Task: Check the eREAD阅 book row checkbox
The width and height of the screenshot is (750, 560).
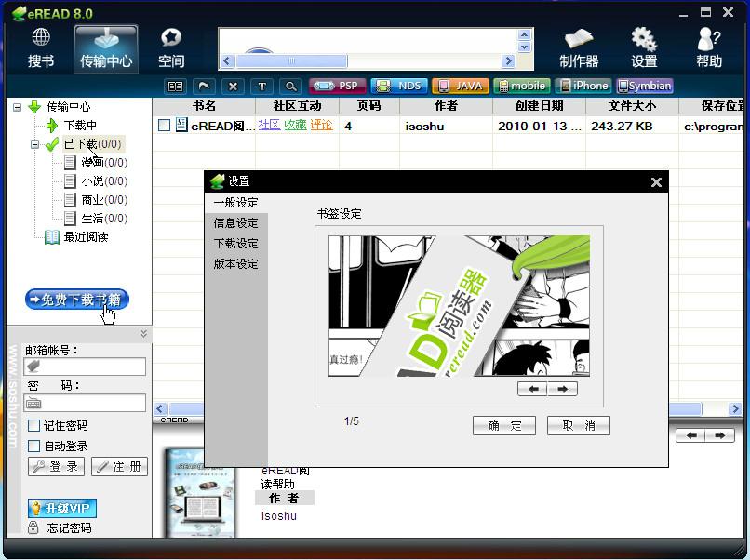Action: pyautogui.click(x=164, y=126)
